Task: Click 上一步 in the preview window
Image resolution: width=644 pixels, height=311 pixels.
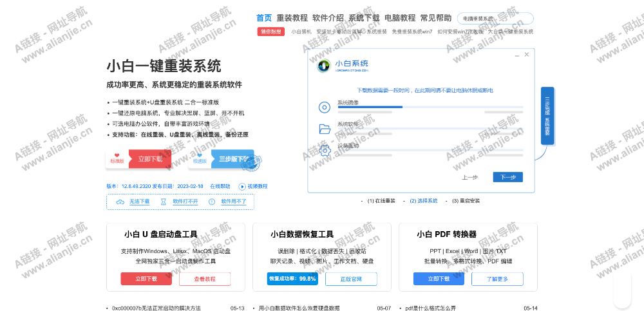Action: click(x=470, y=178)
